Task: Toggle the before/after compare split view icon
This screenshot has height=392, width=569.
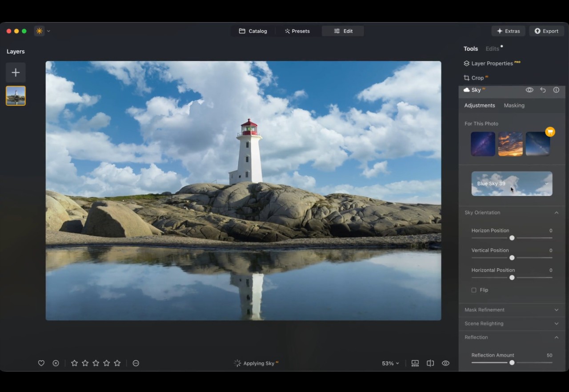Action: pyautogui.click(x=430, y=363)
